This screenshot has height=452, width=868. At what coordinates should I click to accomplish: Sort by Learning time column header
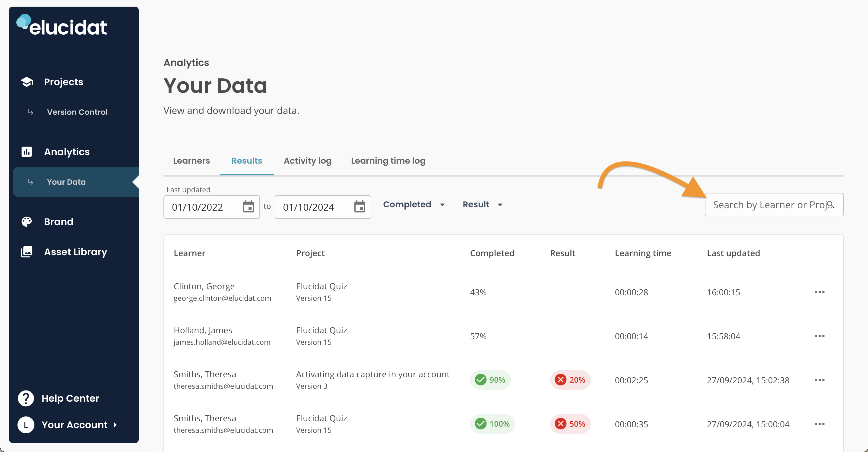643,253
